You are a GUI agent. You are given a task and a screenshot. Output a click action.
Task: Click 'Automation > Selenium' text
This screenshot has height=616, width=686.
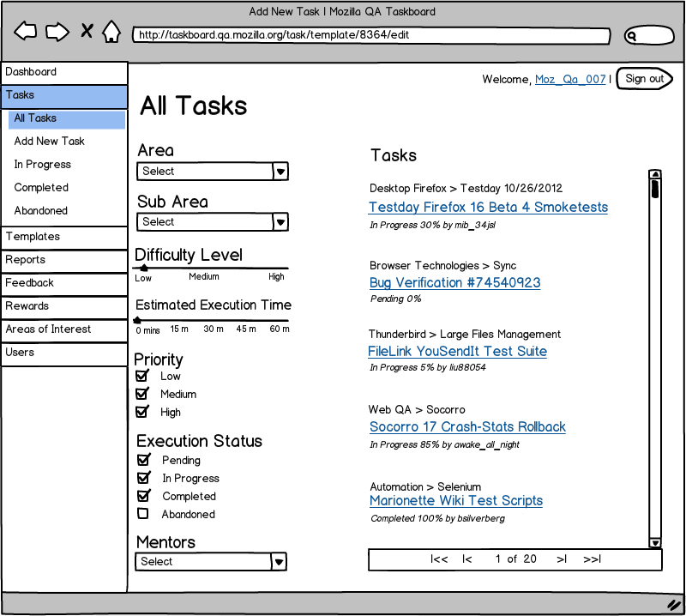point(425,486)
